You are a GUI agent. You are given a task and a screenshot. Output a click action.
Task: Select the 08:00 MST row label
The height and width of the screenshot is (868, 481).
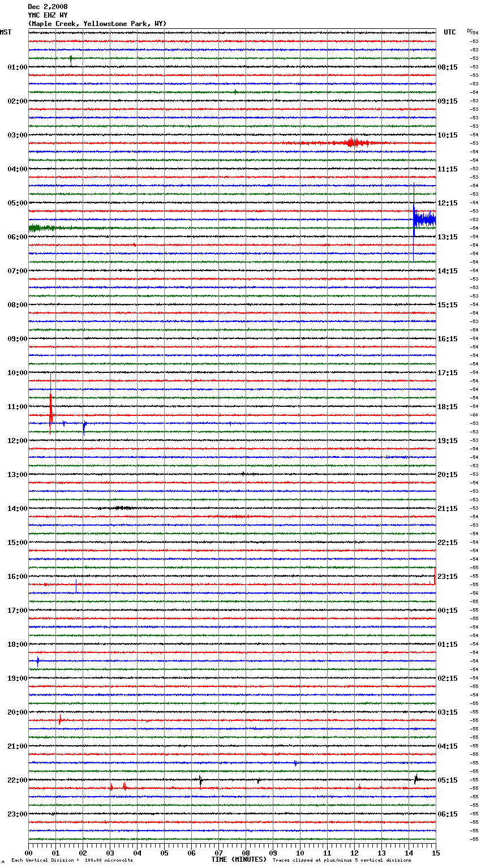pyautogui.click(x=17, y=305)
